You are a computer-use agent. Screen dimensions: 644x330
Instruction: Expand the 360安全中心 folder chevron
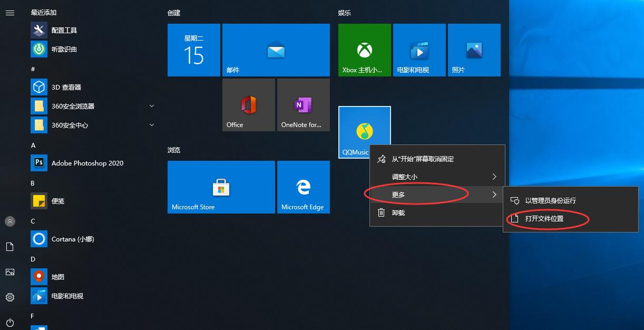(x=152, y=125)
